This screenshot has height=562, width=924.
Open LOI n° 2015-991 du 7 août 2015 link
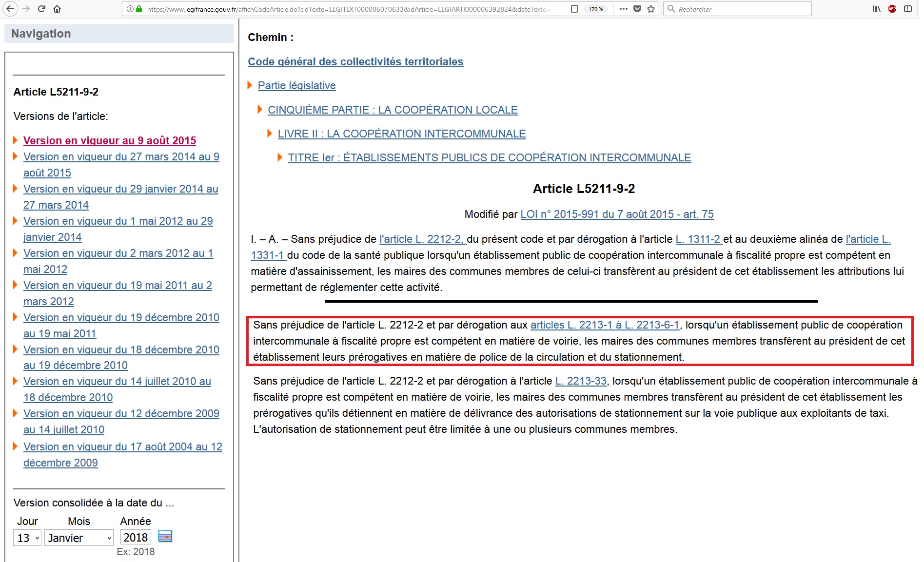click(x=617, y=214)
